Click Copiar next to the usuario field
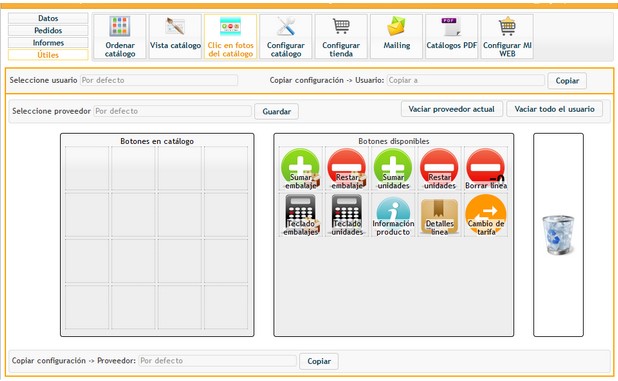 567,81
